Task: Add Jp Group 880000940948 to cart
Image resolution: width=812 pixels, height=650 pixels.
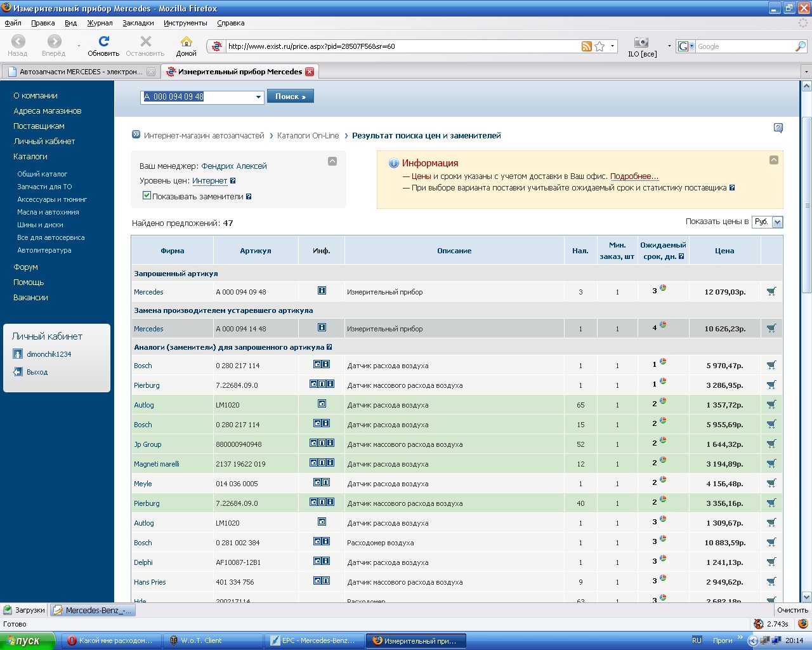Action: [x=771, y=444]
